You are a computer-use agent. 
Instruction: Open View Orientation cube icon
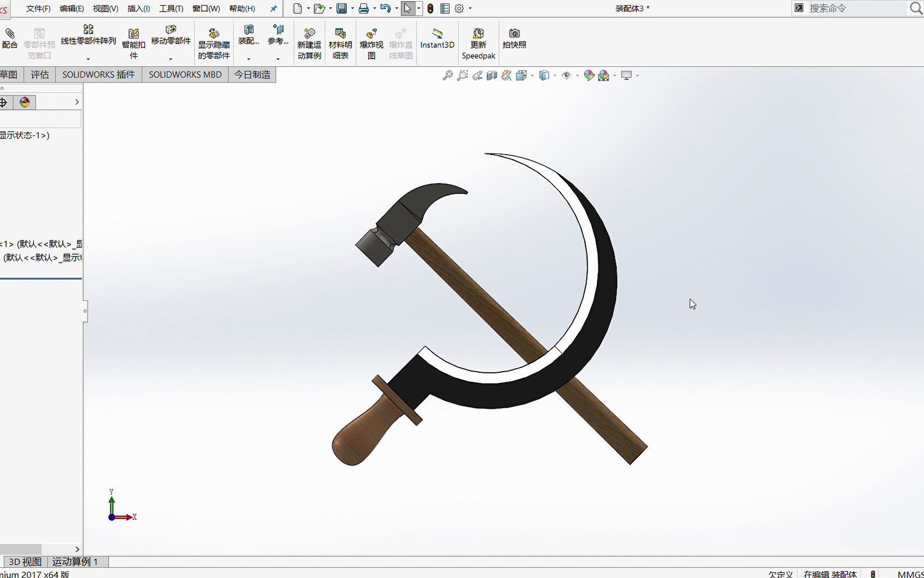coord(521,75)
